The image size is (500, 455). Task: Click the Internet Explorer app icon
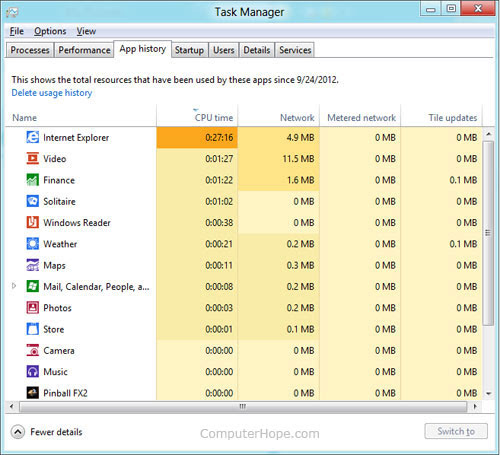click(x=33, y=137)
